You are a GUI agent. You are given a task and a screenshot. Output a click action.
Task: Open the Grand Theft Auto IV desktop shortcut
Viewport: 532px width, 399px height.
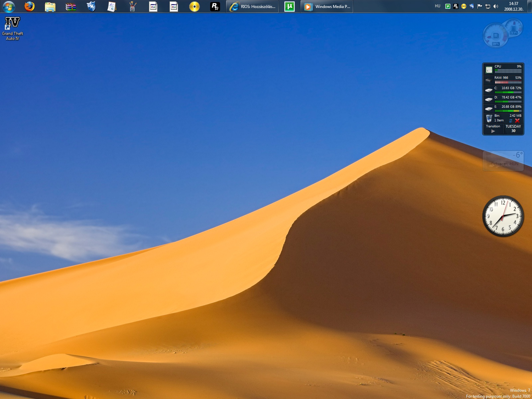click(13, 29)
